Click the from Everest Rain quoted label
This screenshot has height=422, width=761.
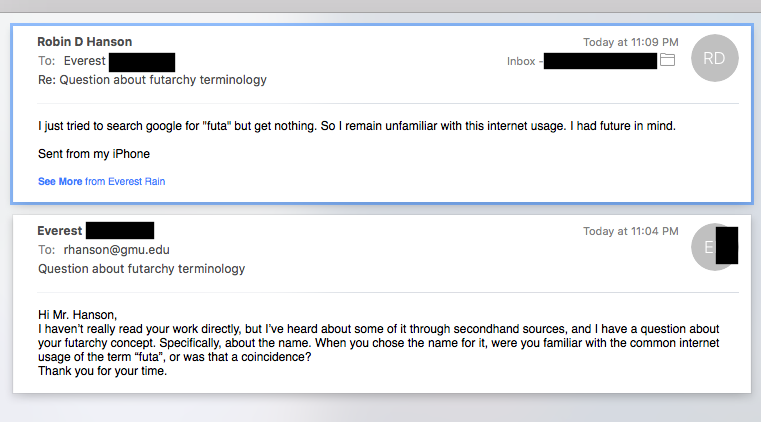[x=125, y=182]
